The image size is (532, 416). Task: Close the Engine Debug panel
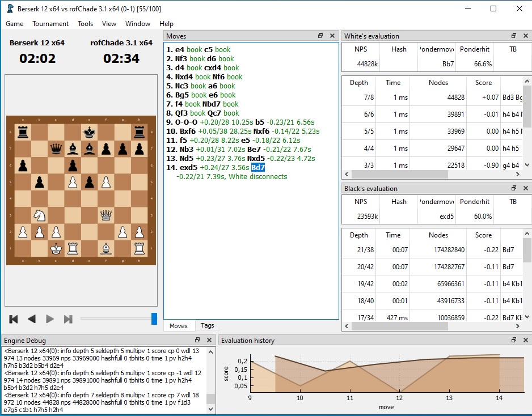click(209, 340)
